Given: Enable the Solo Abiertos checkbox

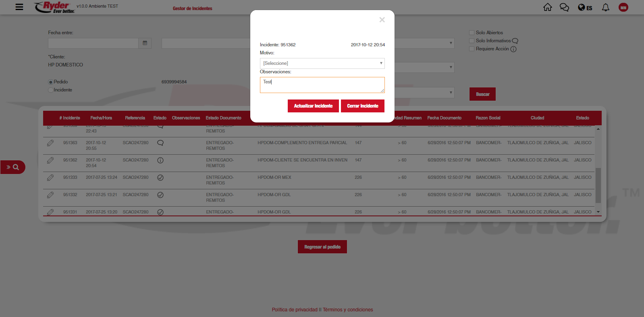Looking at the screenshot, I should click(472, 33).
